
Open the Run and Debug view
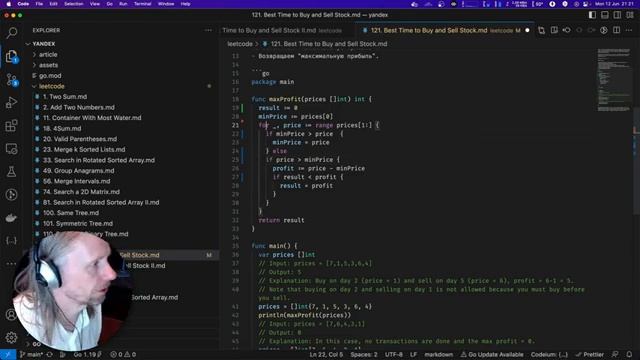coord(11,102)
